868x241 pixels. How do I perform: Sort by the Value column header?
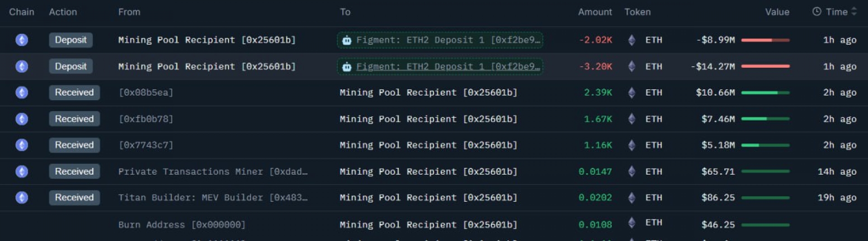777,12
